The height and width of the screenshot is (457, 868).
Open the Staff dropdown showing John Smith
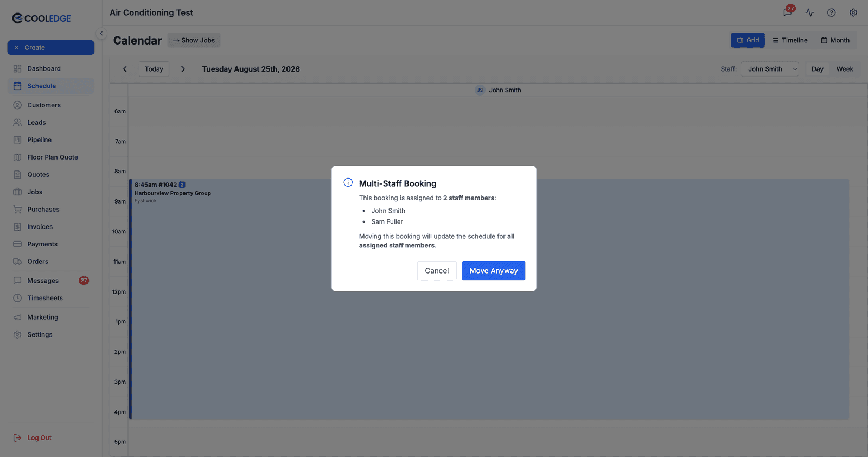[769, 69]
